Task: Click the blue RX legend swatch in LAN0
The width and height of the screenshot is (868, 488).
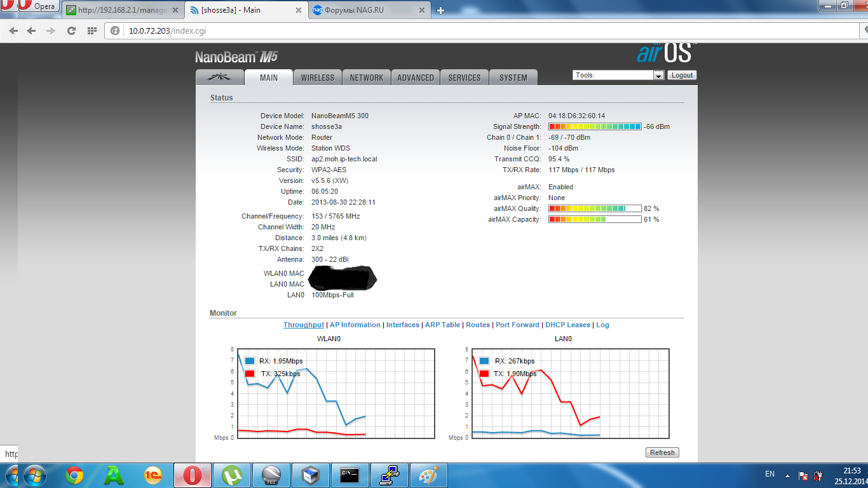Action: coord(485,361)
